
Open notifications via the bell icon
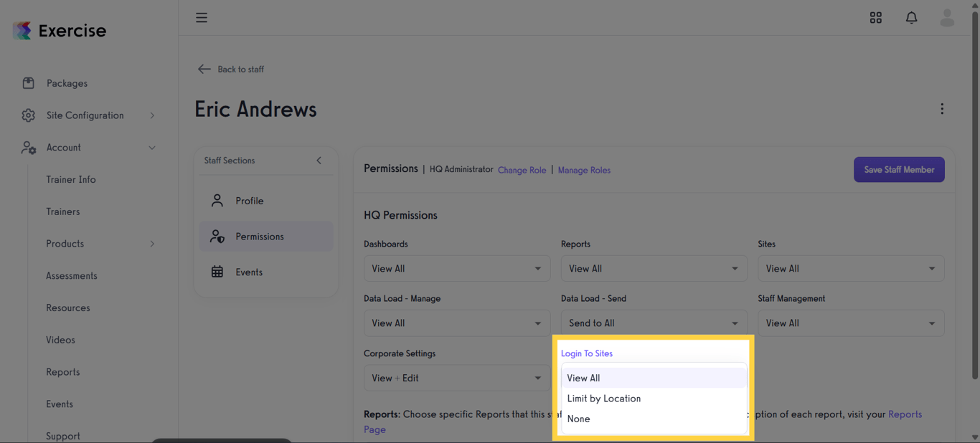point(911,17)
